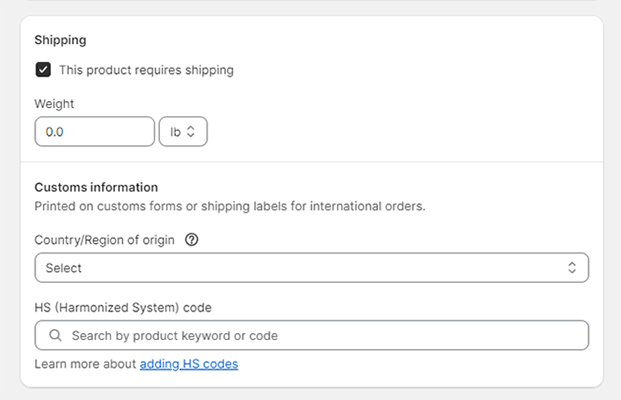
Task: Click the 'Printed on customs forms' description text
Action: (x=230, y=207)
